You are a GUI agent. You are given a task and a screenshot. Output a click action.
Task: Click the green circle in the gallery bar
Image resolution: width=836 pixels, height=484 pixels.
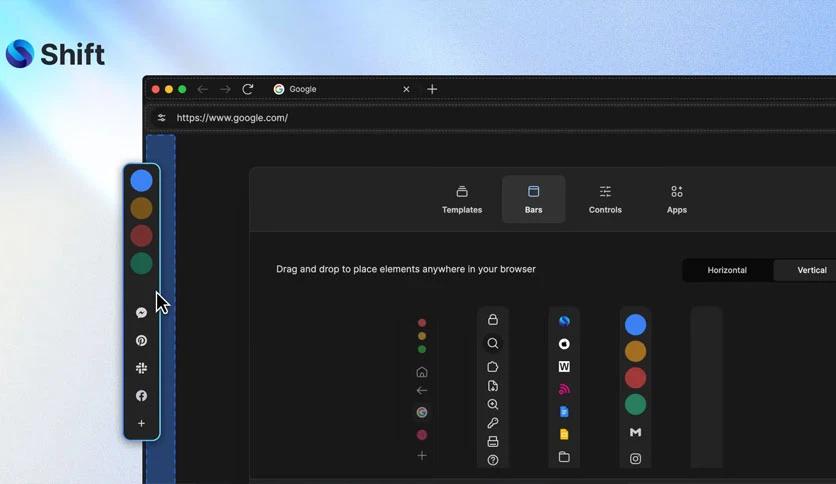coord(635,405)
